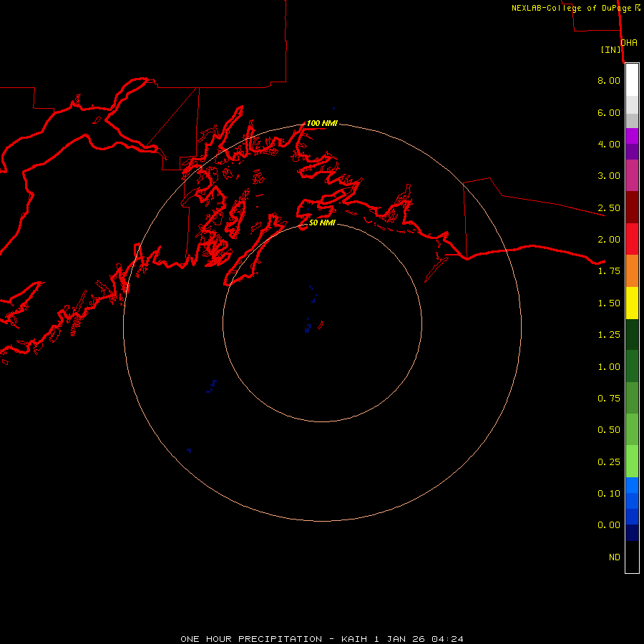Select the darkest green 1.25 swatch
This screenshot has height=644, width=644.
(632, 334)
